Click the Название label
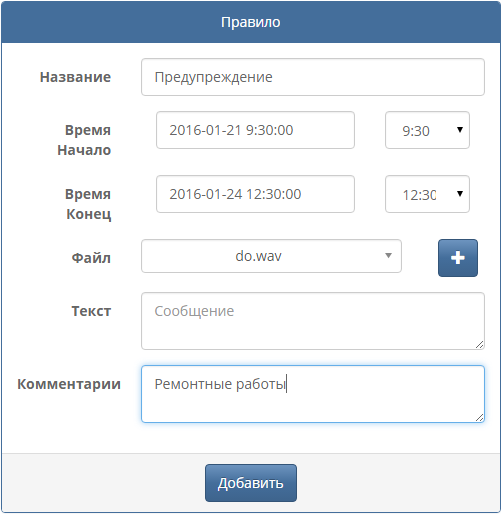Viewport: 501px width, 514px height. (x=75, y=77)
